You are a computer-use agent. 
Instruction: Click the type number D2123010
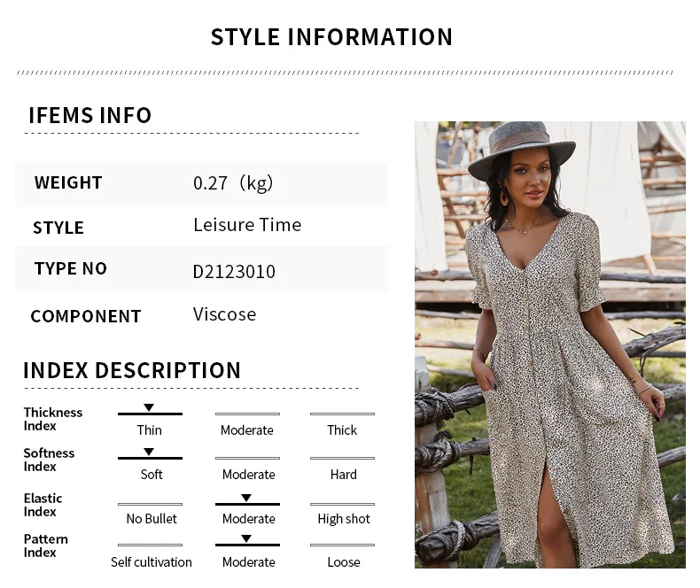(x=234, y=272)
